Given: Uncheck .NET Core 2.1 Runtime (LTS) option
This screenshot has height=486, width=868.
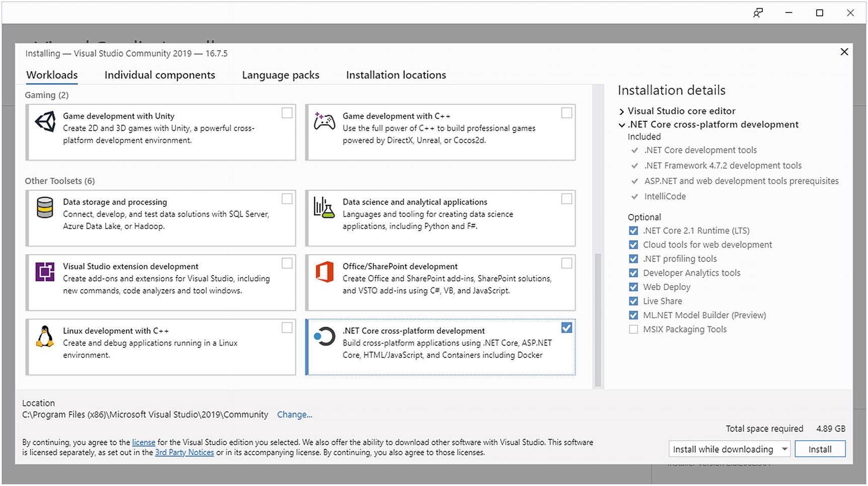Looking at the screenshot, I should coord(634,231).
